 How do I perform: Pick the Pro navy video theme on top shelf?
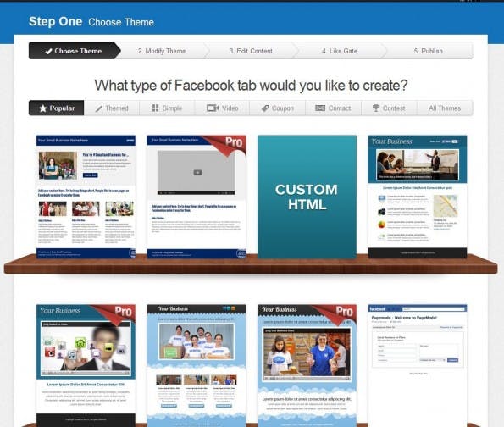(197, 197)
